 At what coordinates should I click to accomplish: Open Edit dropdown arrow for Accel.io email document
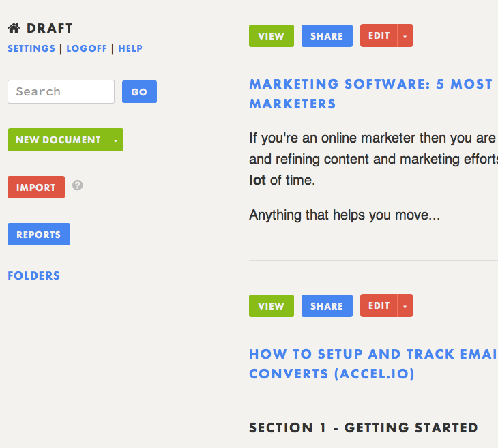[405, 306]
